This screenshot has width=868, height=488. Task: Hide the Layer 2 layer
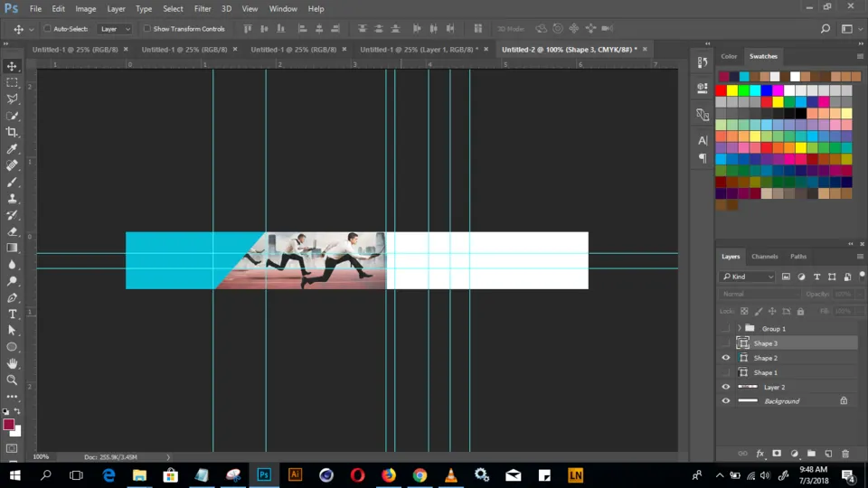[726, 387]
